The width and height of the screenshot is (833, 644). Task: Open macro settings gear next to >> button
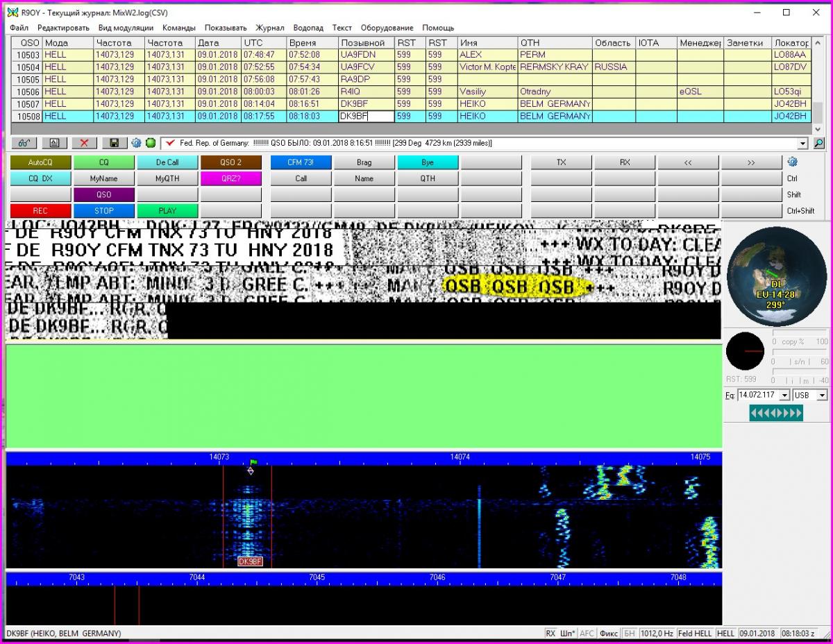click(793, 162)
